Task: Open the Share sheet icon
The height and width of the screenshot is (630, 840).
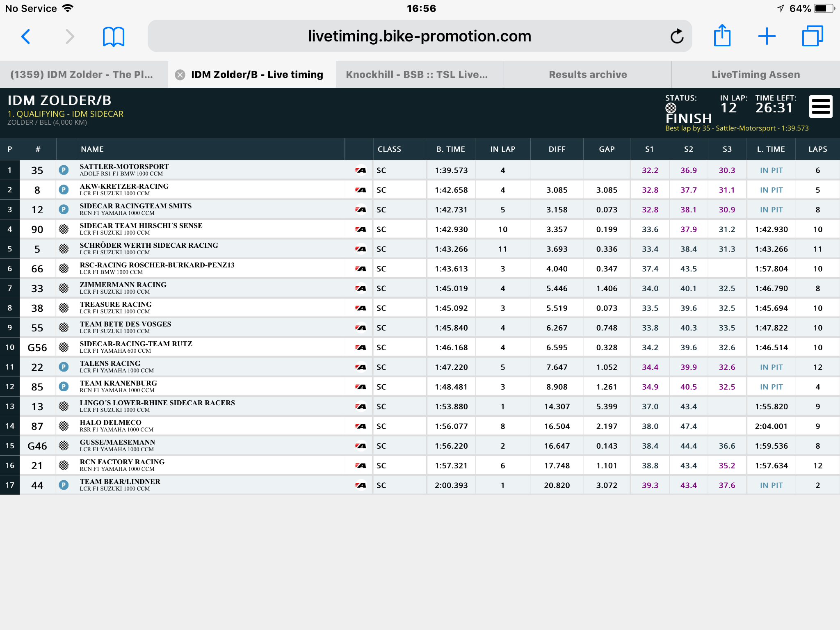Action: tap(722, 35)
